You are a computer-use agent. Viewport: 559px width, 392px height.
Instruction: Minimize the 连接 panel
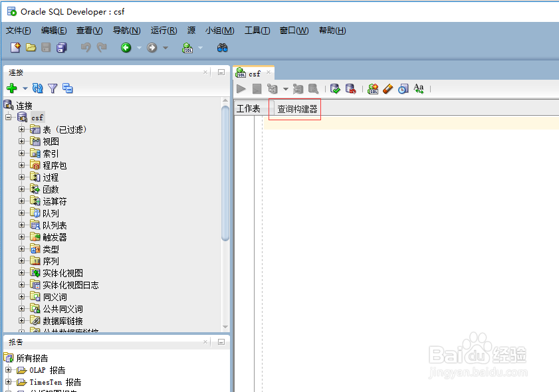click(x=221, y=72)
